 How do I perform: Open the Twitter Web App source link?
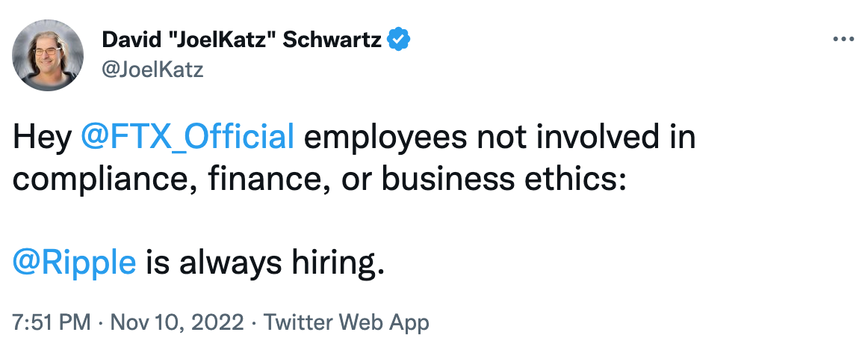coord(347,323)
